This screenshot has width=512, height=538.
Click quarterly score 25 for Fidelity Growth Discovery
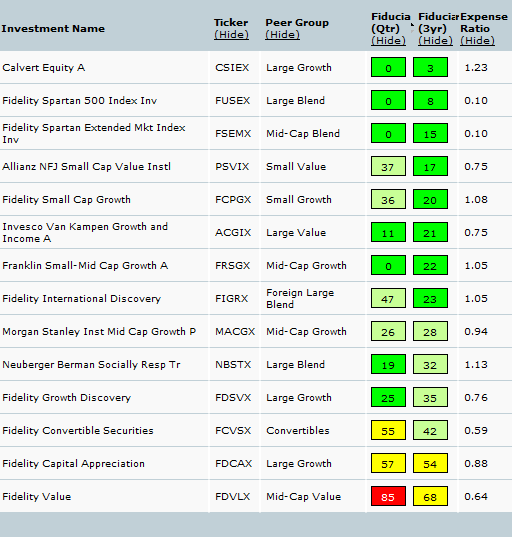click(388, 397)
